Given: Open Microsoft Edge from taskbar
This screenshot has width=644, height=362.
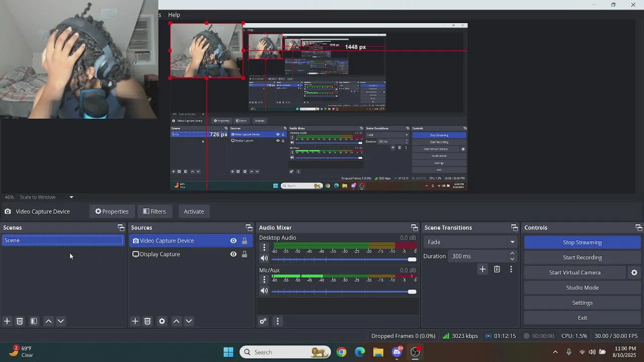Looking at the screenshot, I should click(360, 352).
